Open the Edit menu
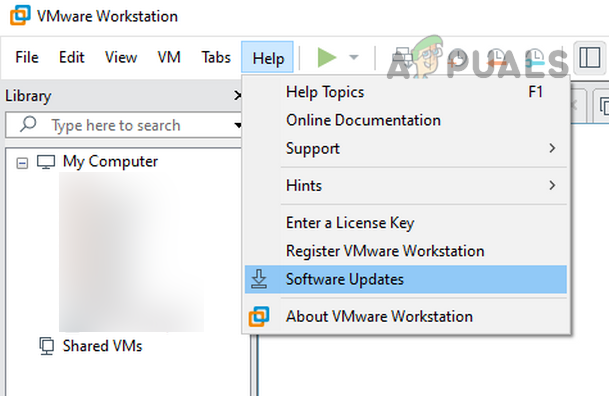 coord(71,57)
